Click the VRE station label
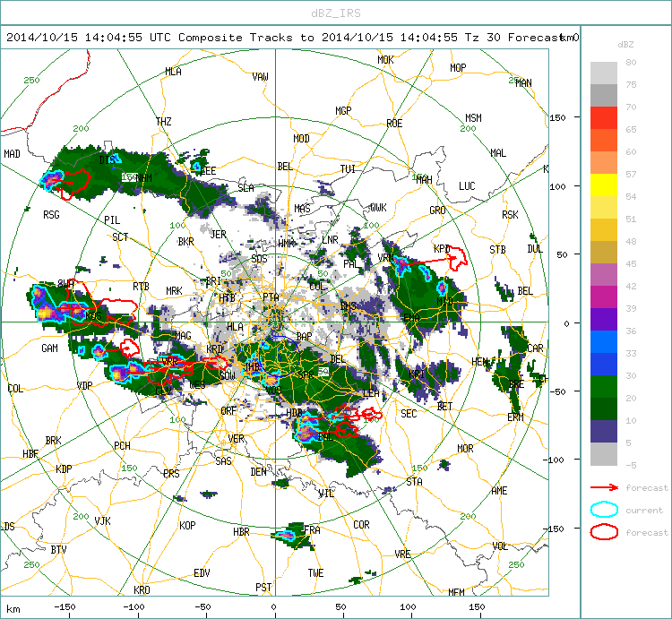The width and height of the screenshot is (672, 619). 402,554
